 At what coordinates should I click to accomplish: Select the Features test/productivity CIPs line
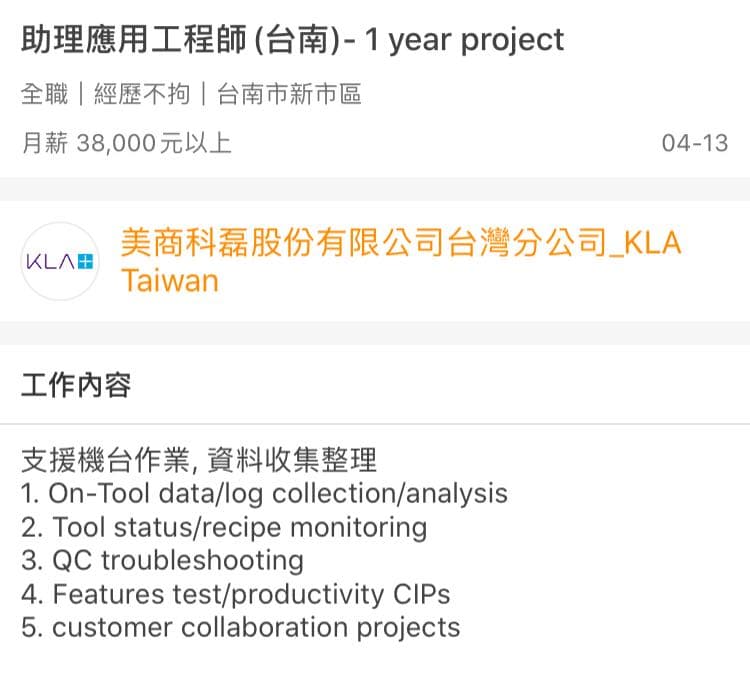[x=235, y=594]
